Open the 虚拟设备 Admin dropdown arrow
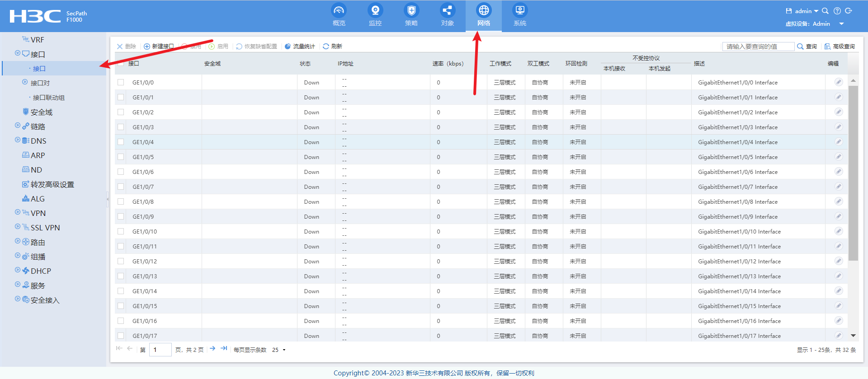Viewport: 868px width, 379px height. click(841, 24)
